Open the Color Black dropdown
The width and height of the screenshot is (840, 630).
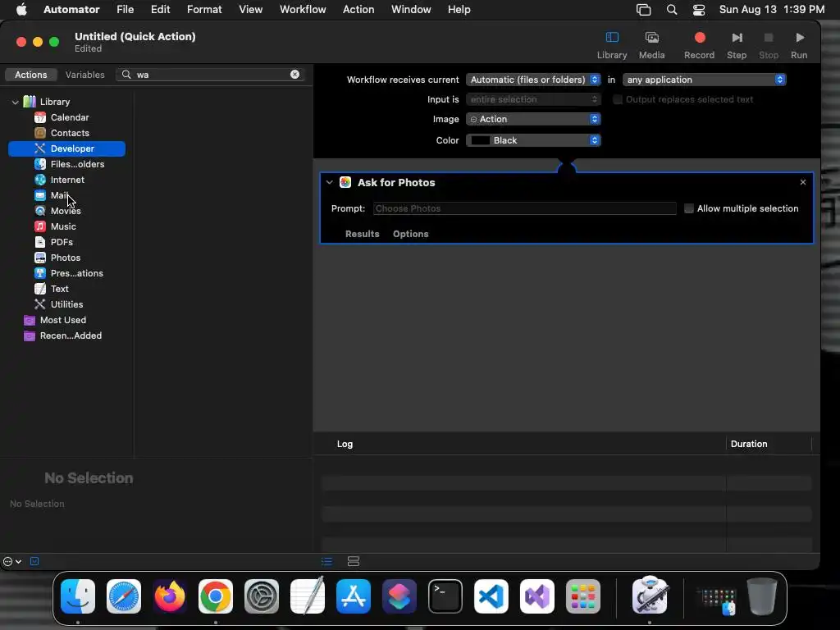point(533,140)
